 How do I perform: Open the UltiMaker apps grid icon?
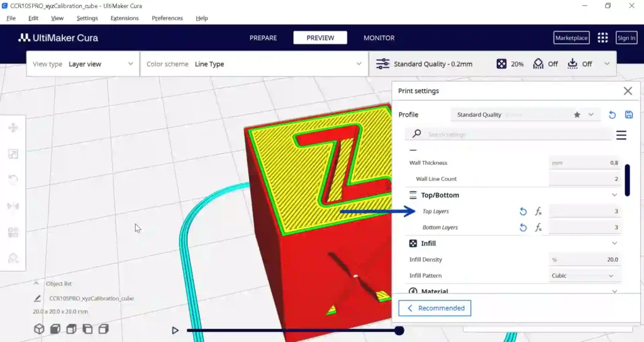602,38
